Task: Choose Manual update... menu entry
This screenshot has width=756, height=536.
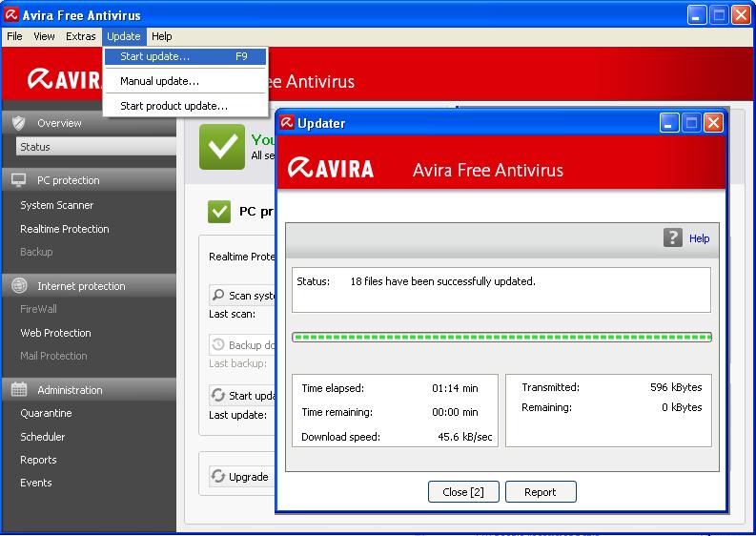Action: pyautogui.click(x=185, y=81)
